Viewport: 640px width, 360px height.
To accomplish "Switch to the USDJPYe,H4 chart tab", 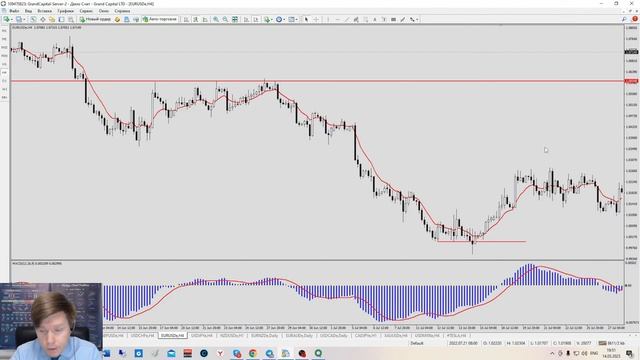I will [x=202, y=336].
